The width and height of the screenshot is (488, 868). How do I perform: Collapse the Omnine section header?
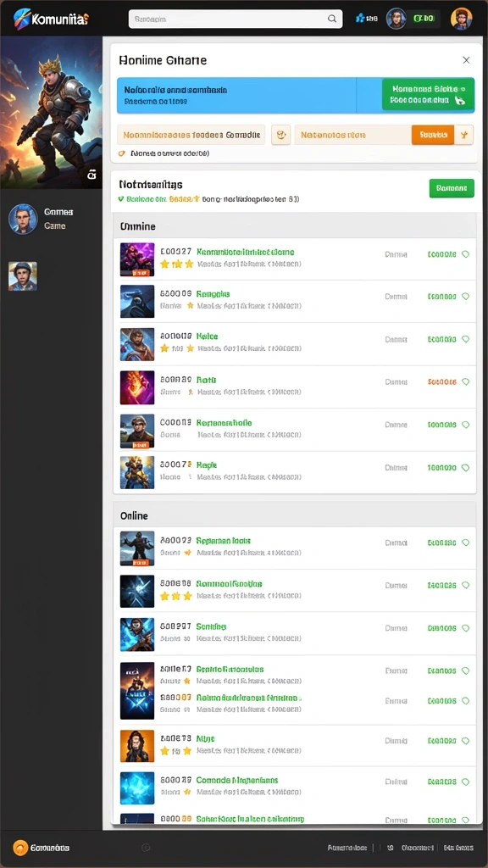[294, 226]
